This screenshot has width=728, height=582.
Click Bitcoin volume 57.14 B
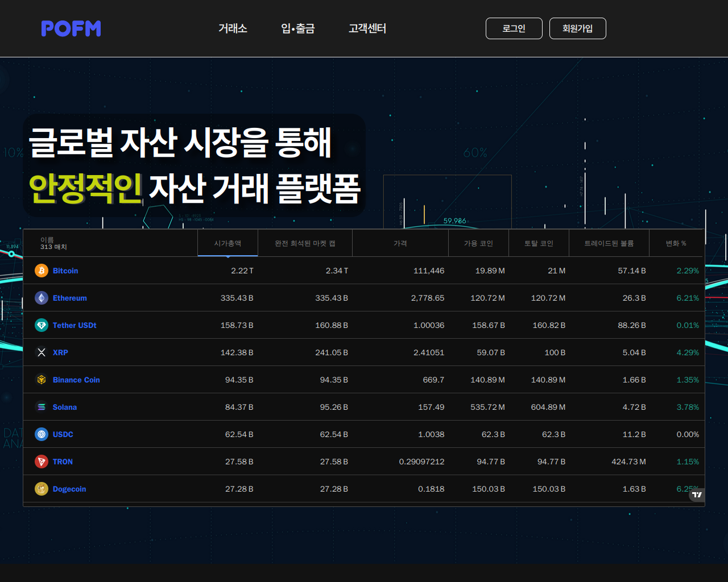click(632, 271)
